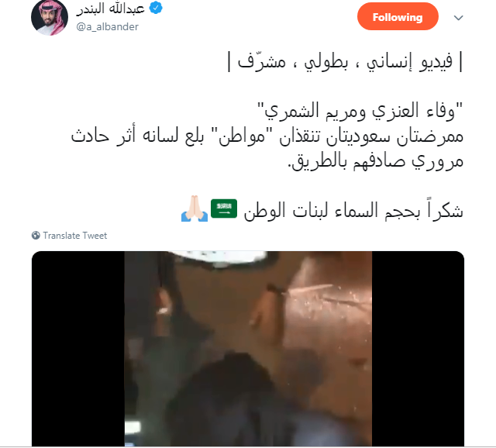Click the thank-you line شكراً بحجم السماء
The height and width of the screenshot is (448, 496).
pos(353,210)
